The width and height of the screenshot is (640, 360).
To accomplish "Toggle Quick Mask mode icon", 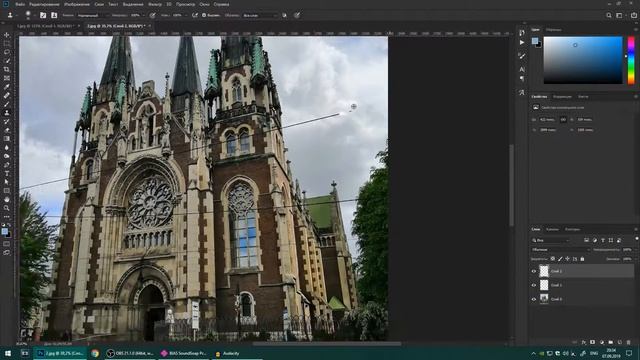I will 7,244.
